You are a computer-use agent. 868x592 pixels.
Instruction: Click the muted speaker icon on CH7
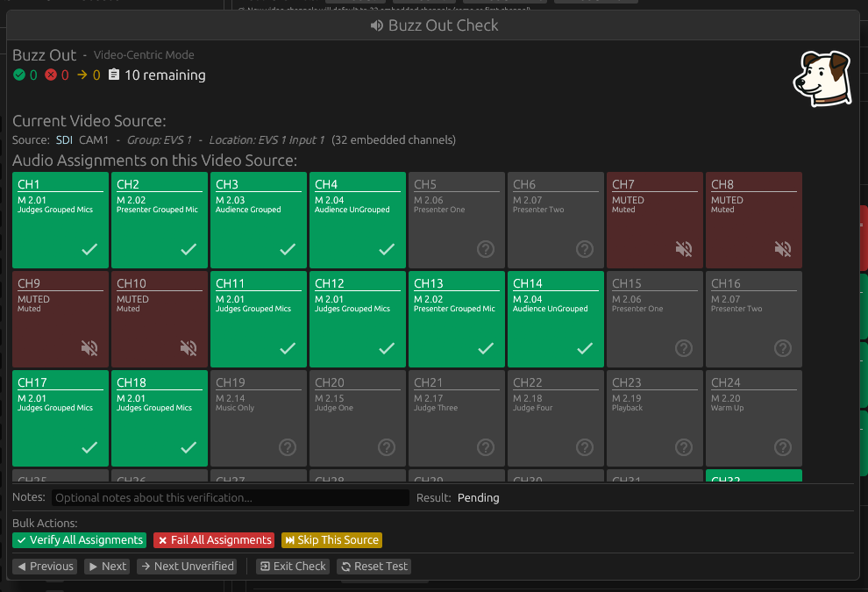click(x=683, y=249)
